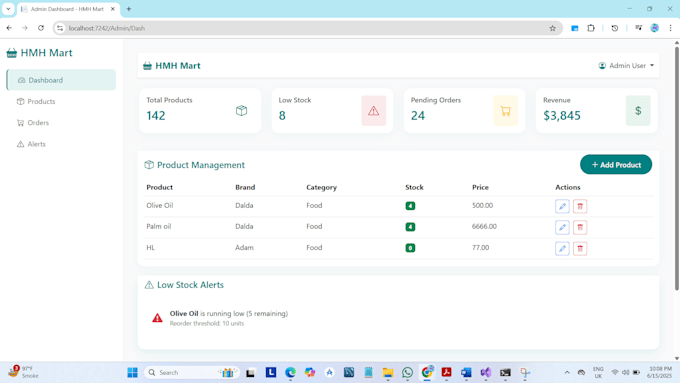This screenshot has width=680, height=383.
Task: Open the tab search dropdown arrow
Action: pyautogui.click(x=8, y=9)
